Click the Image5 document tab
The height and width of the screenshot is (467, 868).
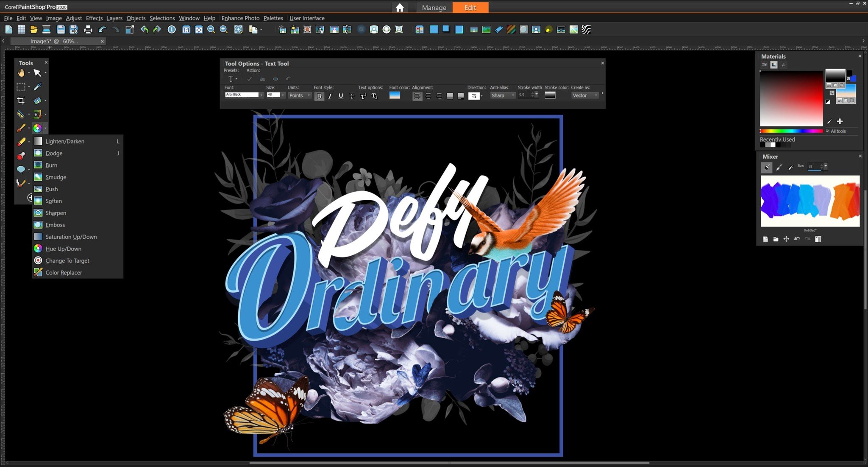tap(58, 41)
